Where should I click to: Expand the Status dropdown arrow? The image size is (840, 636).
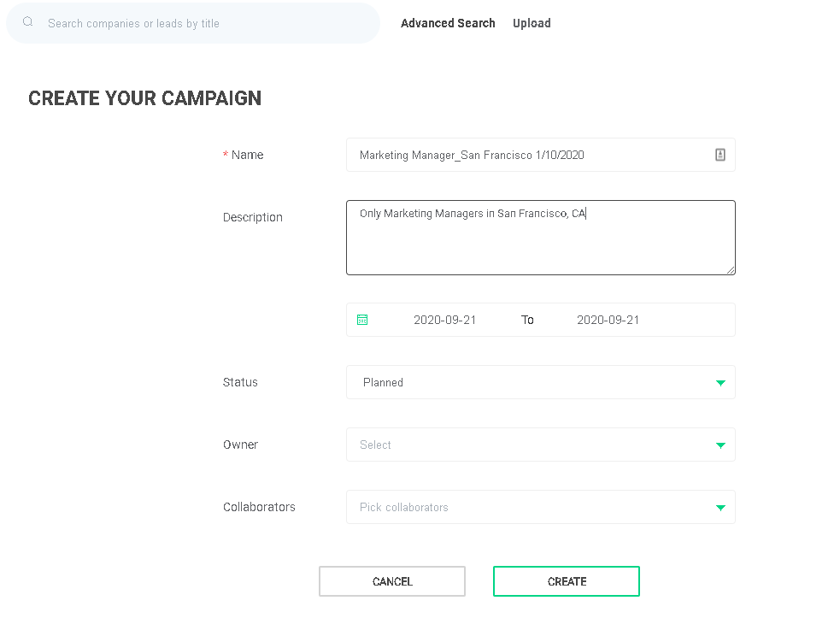click(x=720, y=383)
